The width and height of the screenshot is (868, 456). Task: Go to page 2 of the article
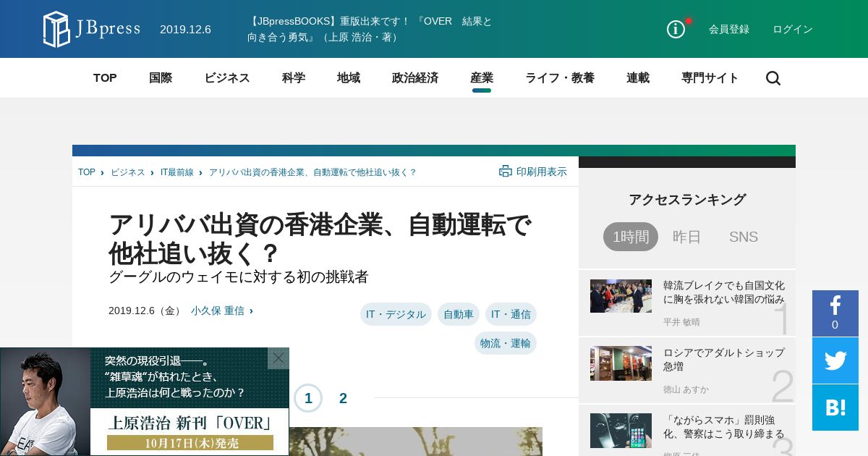343,398
